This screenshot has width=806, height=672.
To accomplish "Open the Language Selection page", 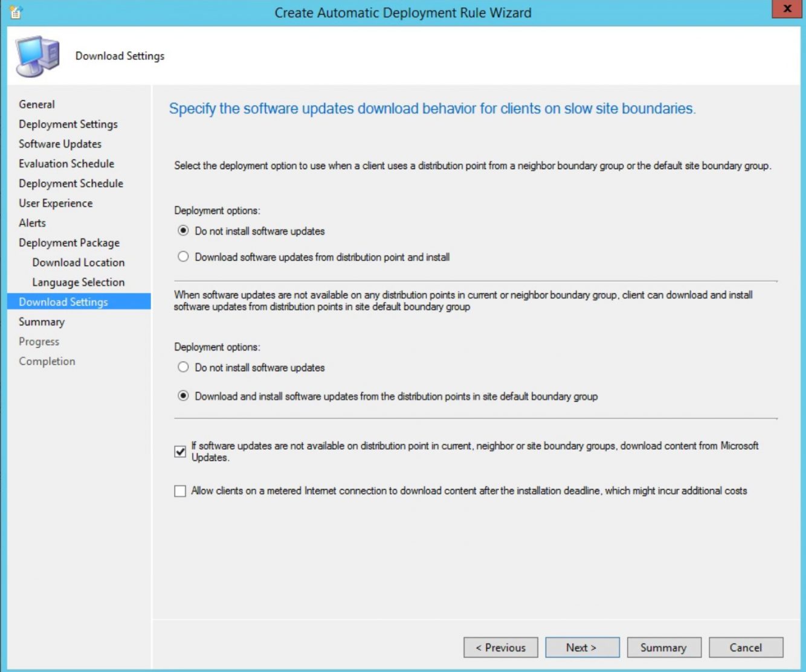I will (x=79, y=282).
